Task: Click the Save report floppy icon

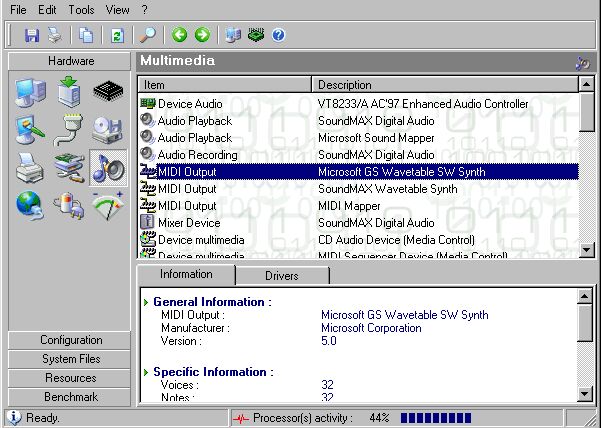Action: tap(32, 35)
